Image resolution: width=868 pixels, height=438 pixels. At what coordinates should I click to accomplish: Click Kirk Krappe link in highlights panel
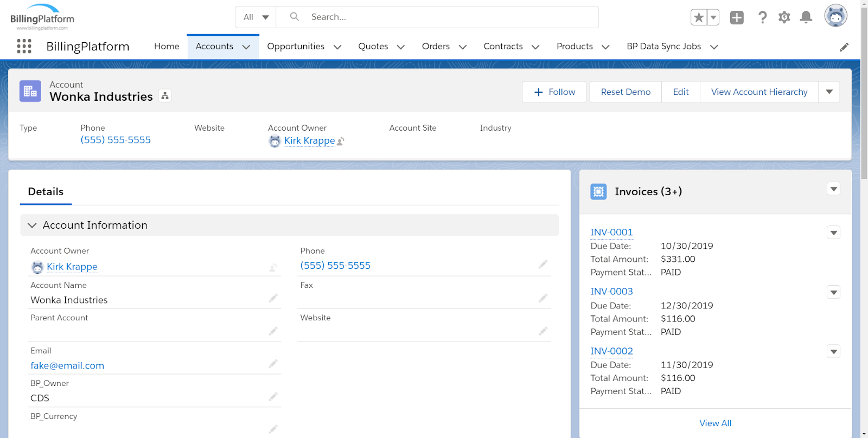310,140
